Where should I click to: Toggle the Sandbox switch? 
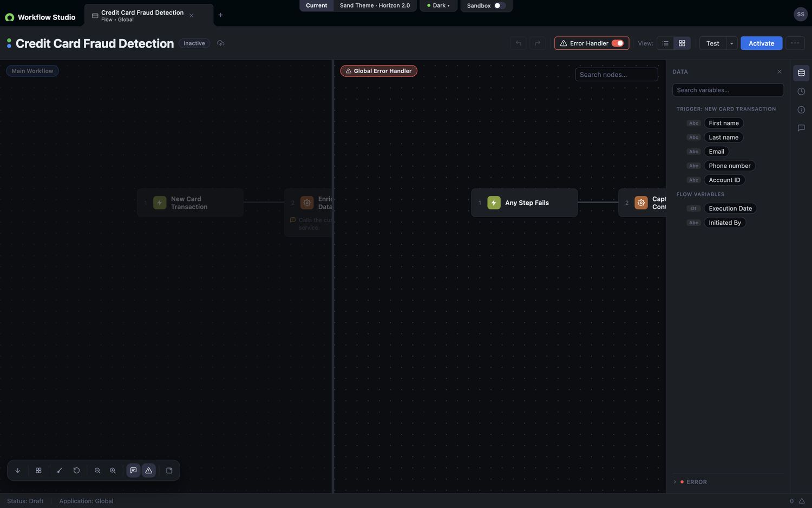tap(500, 5)
